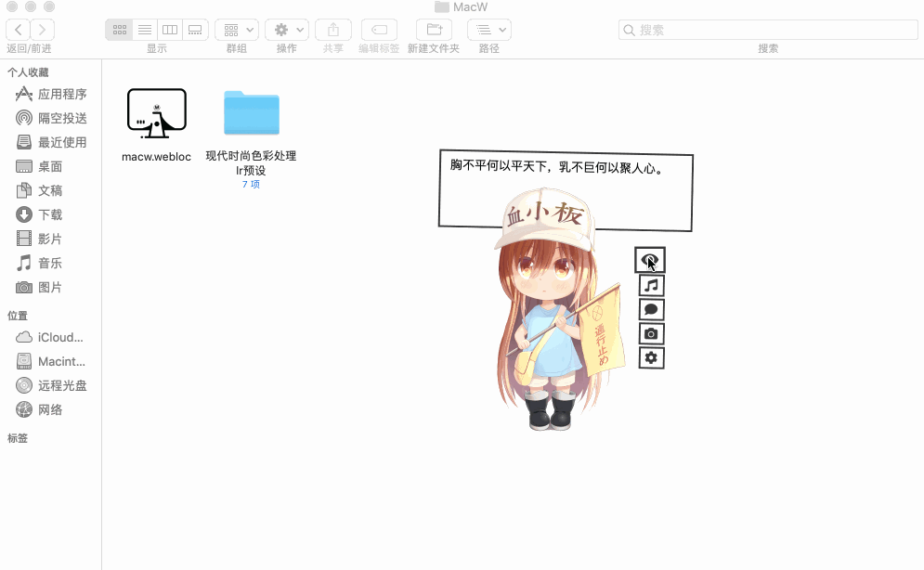Click the share (共享) toolbar button
Image resolution: width=924 pixels, height=570 pixels.
pos(333,30)
